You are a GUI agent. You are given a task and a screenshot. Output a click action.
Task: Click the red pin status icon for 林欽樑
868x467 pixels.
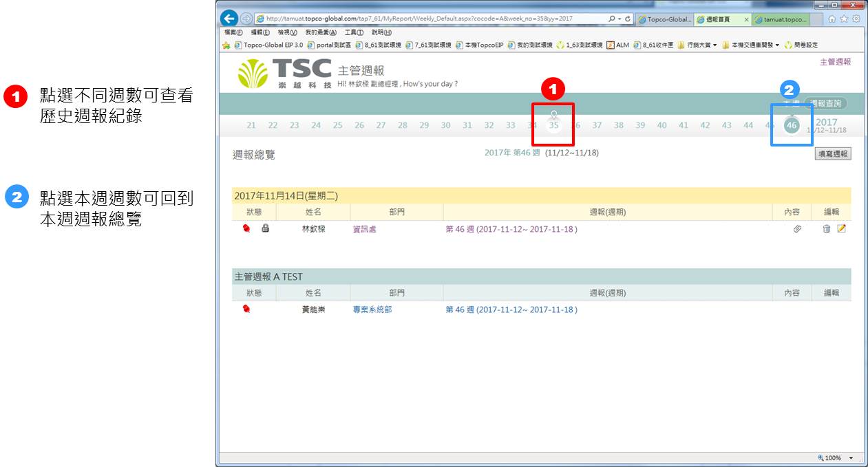click(246, 229)
